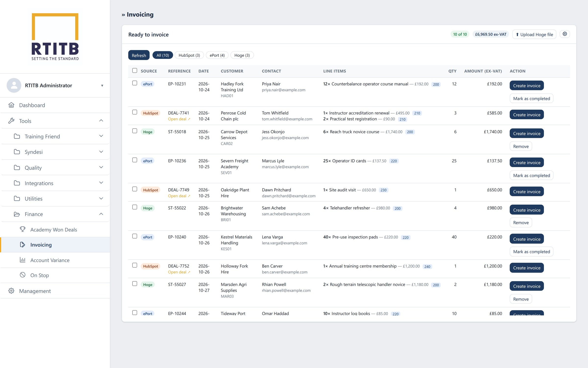Collapse the Finance chevron
588x368 pixels.
[x=101, y=214]
